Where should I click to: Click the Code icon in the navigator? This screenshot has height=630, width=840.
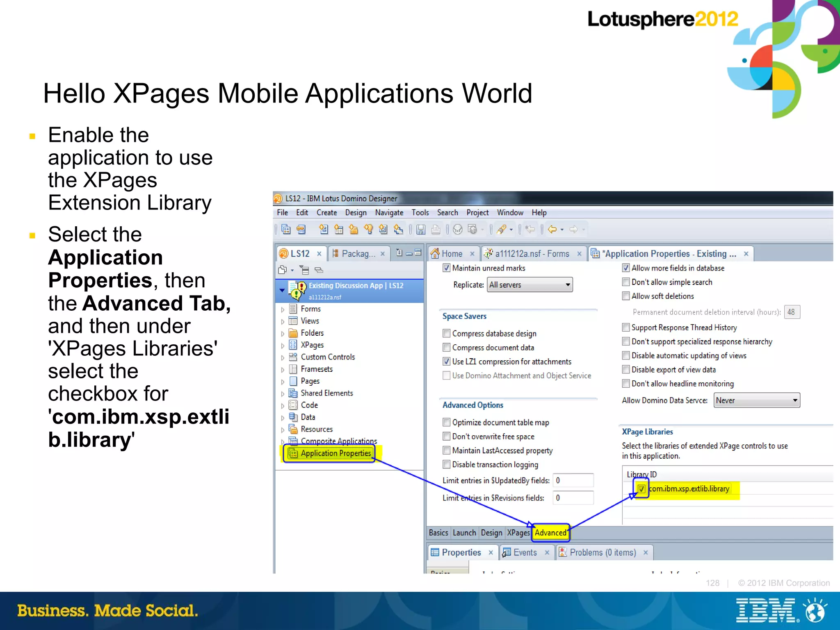click(x=293, y=405)
